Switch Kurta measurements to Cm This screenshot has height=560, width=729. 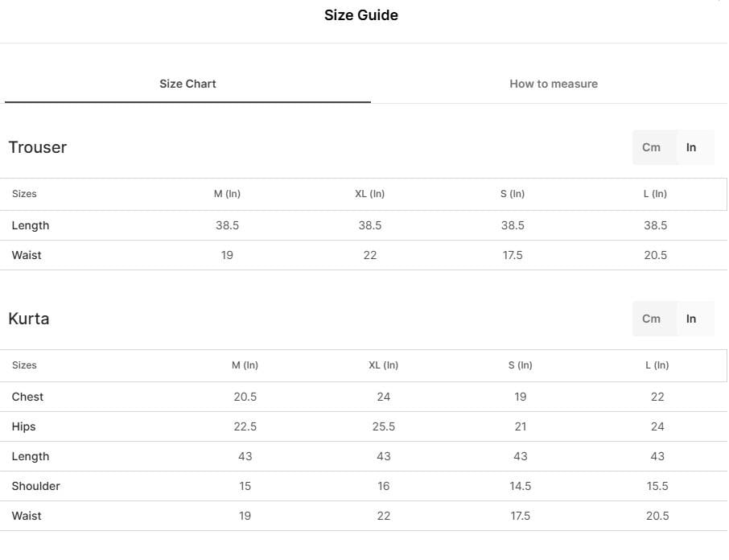651,319
